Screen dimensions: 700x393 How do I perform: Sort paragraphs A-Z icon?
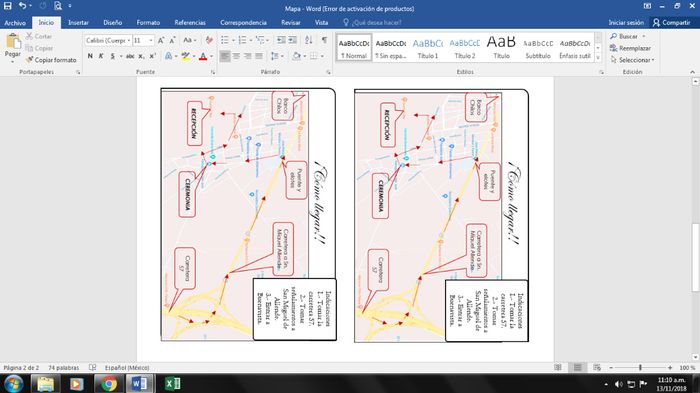(308, 40)
